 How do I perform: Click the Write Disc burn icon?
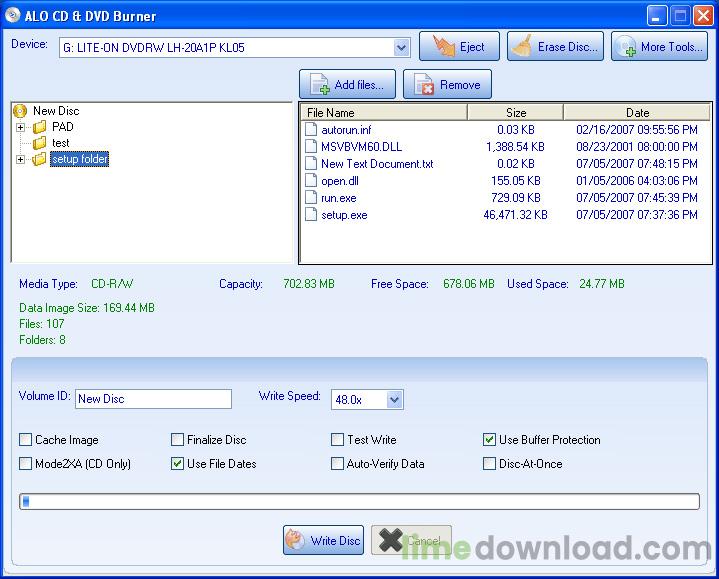click(x=296, y=540)
